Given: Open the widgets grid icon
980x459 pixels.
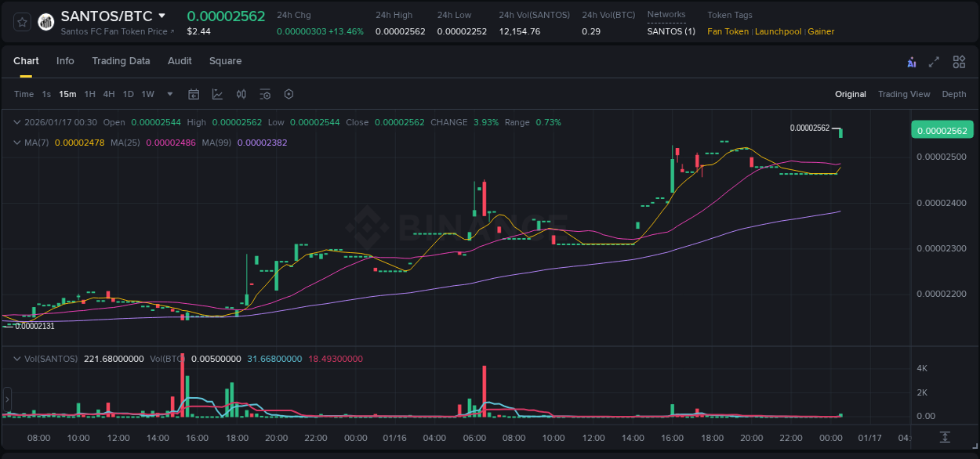Looking at the screenshot, I should [x=959, y=61].
